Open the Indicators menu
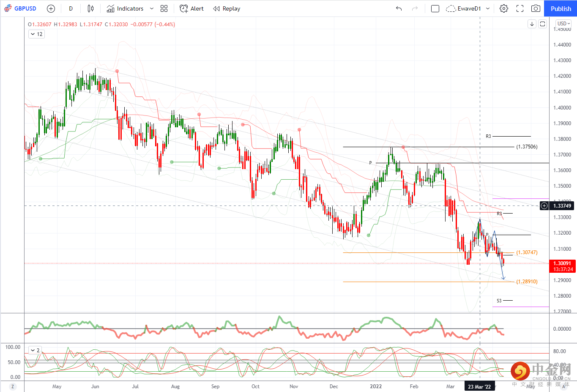 pyautogui.click(x=125, y=8)
